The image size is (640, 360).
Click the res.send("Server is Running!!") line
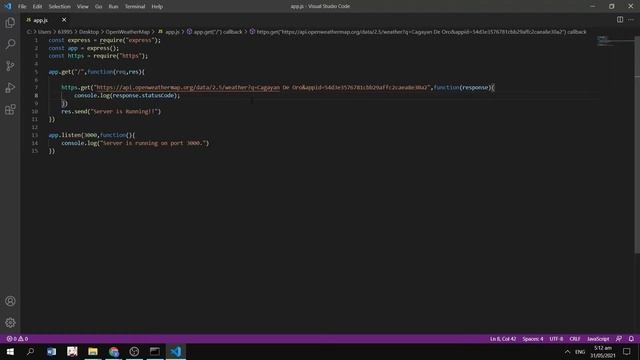click(111, 111)
